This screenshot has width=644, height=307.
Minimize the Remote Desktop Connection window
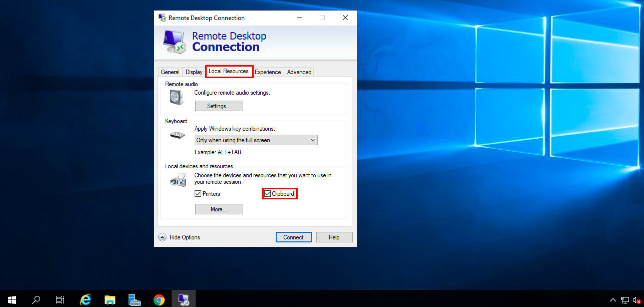coord(299,18)
